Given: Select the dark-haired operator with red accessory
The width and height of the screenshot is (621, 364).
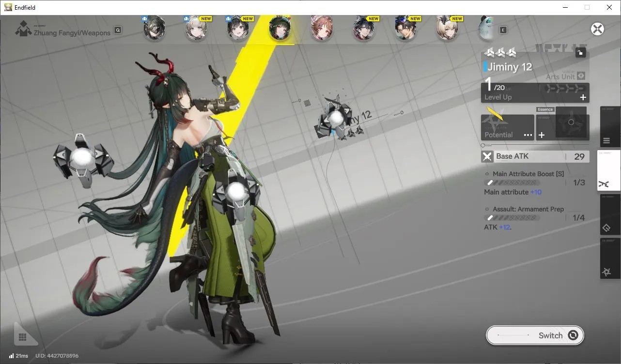Looking at the screenshot, I should pyautogui.click(x=405, y=28).
